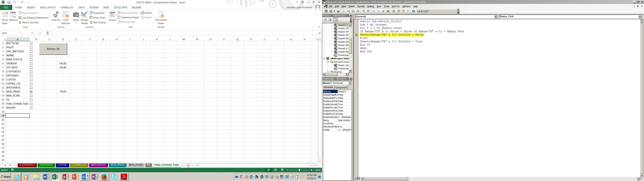Uncheck the BEN_PROG checkbox

pos(31,92)
